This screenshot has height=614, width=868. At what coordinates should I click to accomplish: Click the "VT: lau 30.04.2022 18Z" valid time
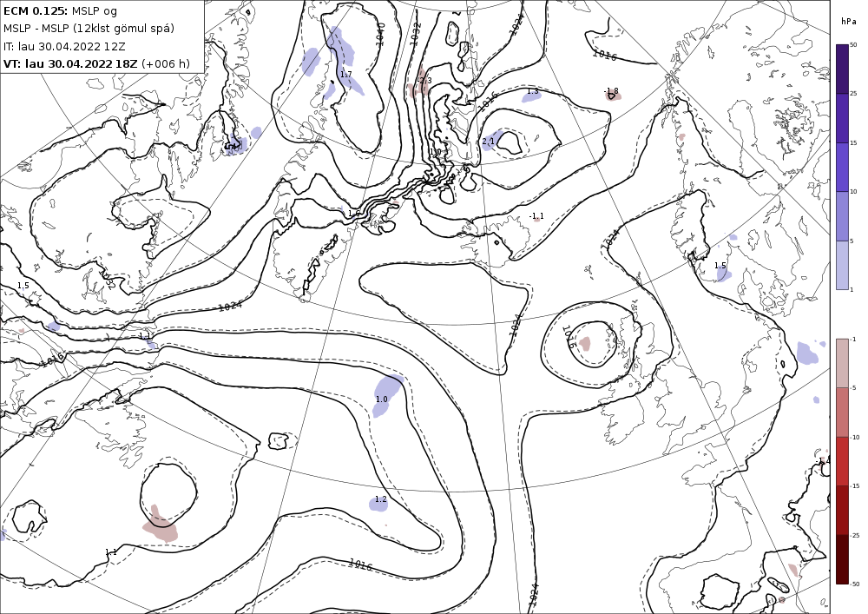click(69, 63)
